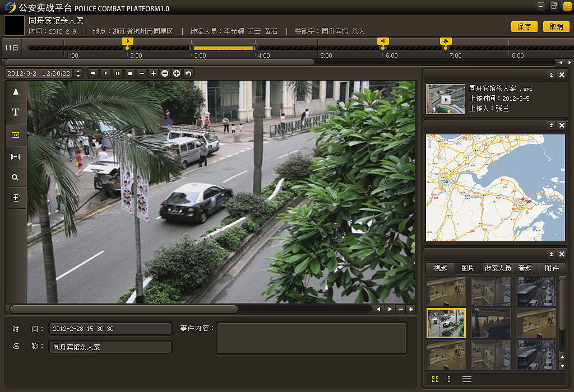574x392 pixels.
Task: Play the surveillance video
Action: pos(105,73)
